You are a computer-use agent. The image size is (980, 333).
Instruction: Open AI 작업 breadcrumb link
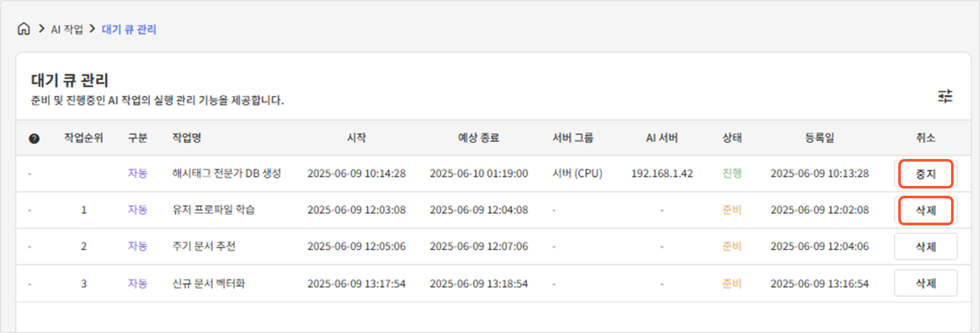[x=67, y=30]
